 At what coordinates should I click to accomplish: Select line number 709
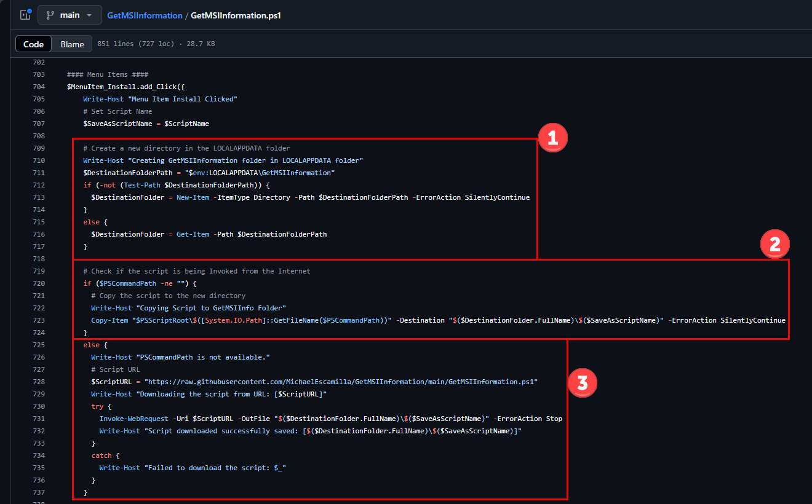38,148
